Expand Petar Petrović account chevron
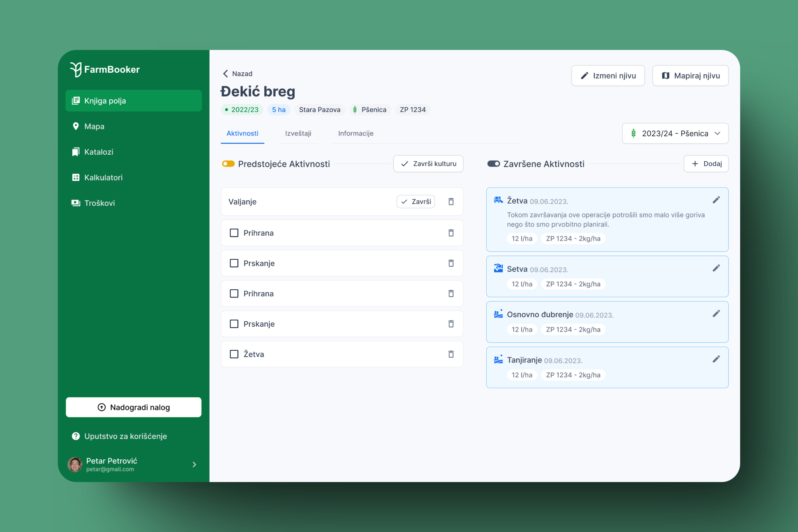 point(194,465)
